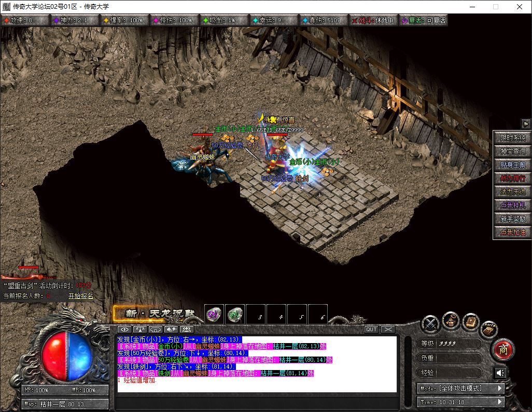Click the game window title bar icon

pos(6,6)
